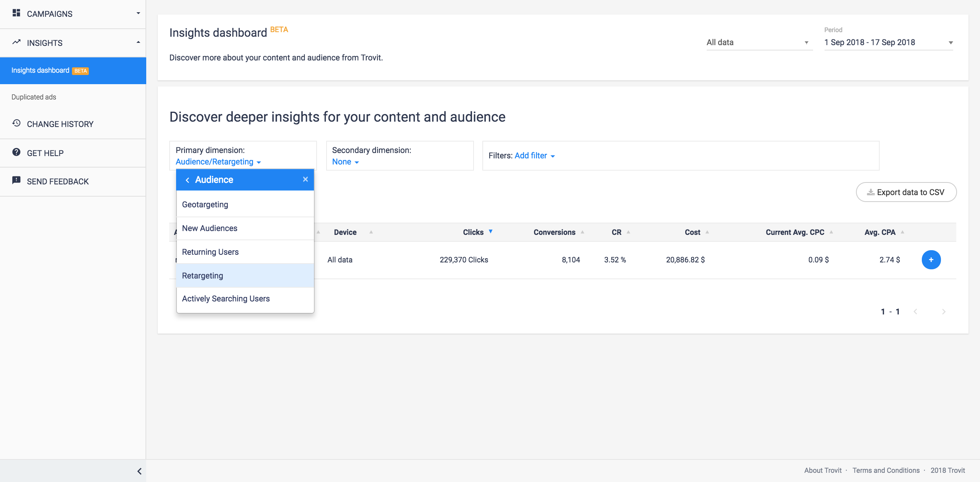The height and width of the screenshot is (482, 980).
Task: Collapse sidebar with bottom chevron
Action: click(x=139, y=471)
